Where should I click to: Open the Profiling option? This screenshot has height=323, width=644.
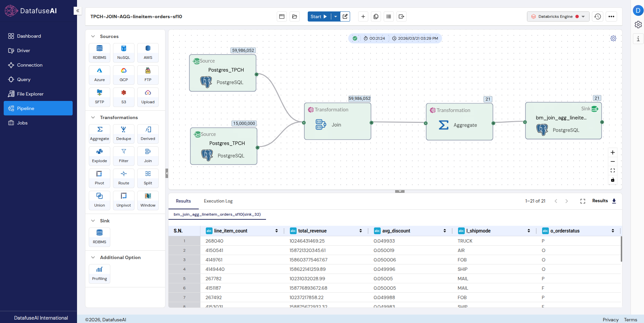(100, 274)
